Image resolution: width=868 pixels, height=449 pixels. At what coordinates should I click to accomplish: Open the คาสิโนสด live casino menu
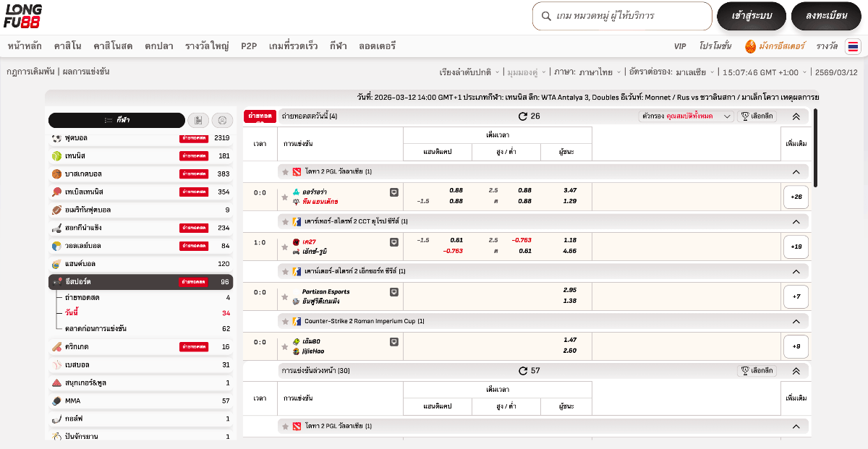(113, 46)
